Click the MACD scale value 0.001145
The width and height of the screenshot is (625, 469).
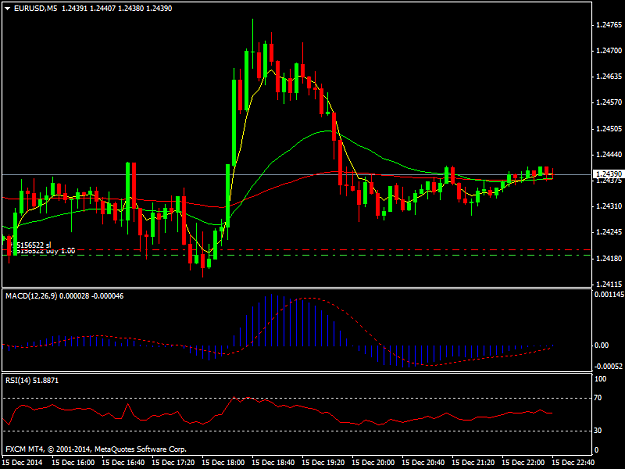coord(609,295)
